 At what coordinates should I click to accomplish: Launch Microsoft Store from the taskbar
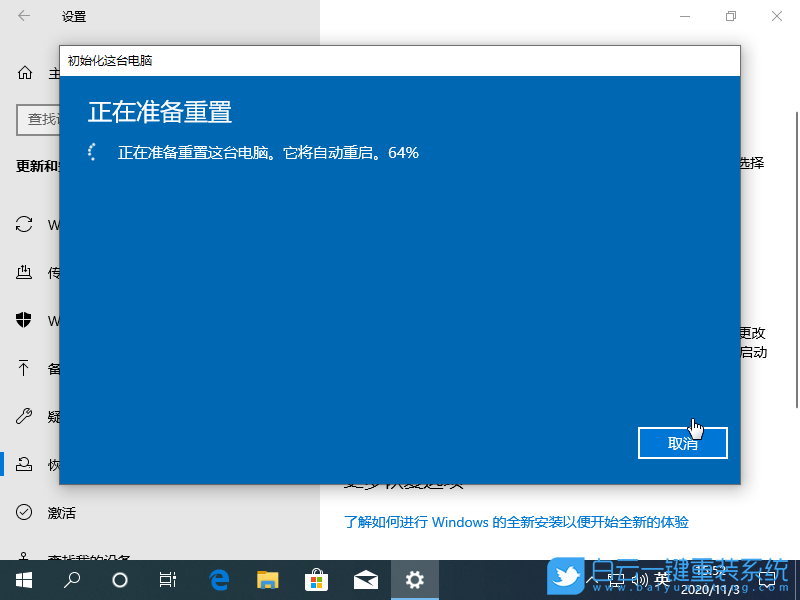316,579
